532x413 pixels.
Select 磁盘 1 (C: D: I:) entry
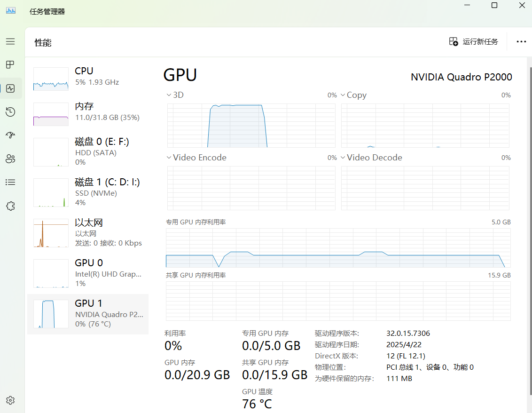click(x=88, y=192)
